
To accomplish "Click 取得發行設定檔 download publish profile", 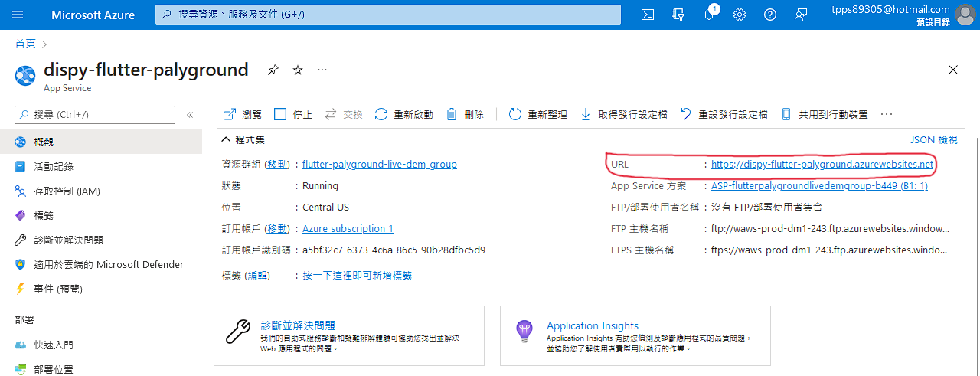I will point(623,114).
